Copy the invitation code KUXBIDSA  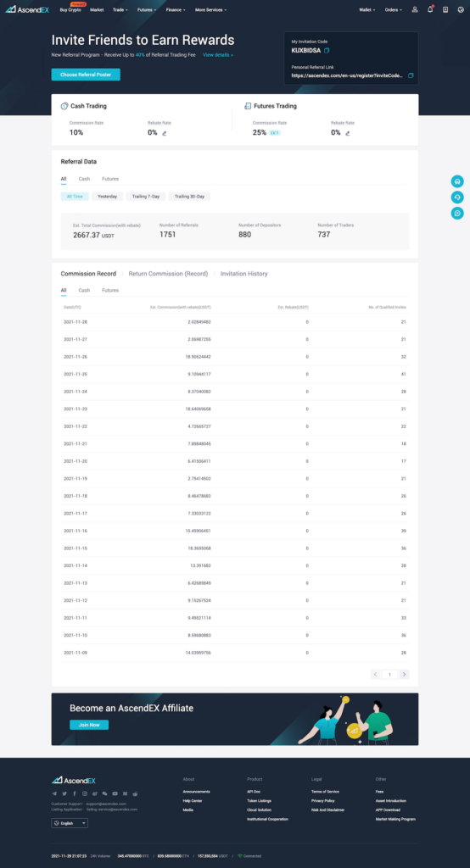pyautogui.click(x=327, y=50)
